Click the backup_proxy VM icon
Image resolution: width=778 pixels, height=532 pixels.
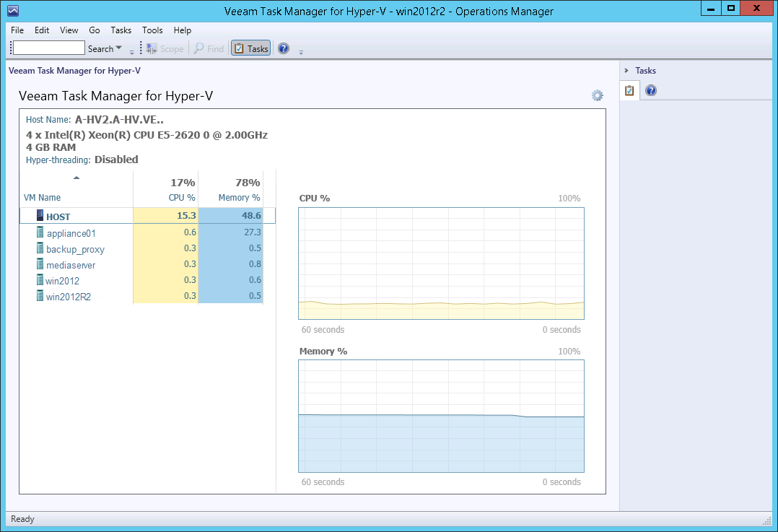pyautogui.click(x=40, y=248)
